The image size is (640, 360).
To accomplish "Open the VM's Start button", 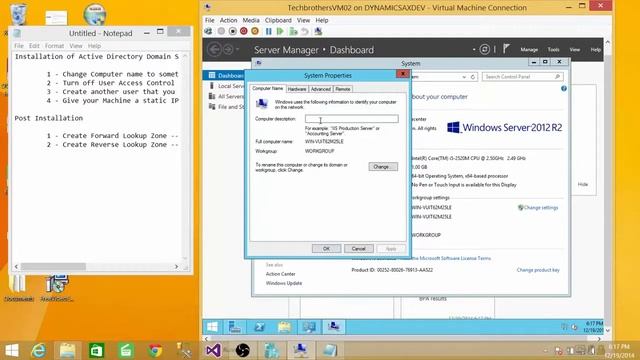I will click(x=212, y=327).
